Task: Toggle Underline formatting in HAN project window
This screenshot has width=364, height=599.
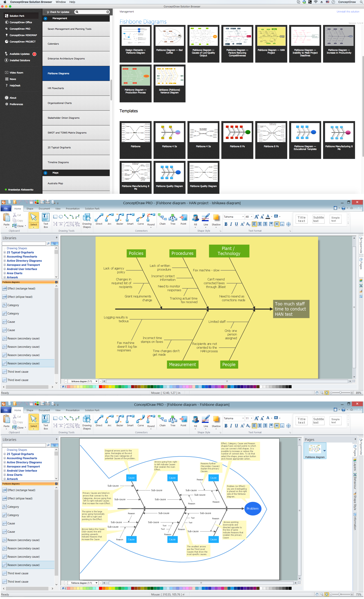Action: (x=236, y=224)
